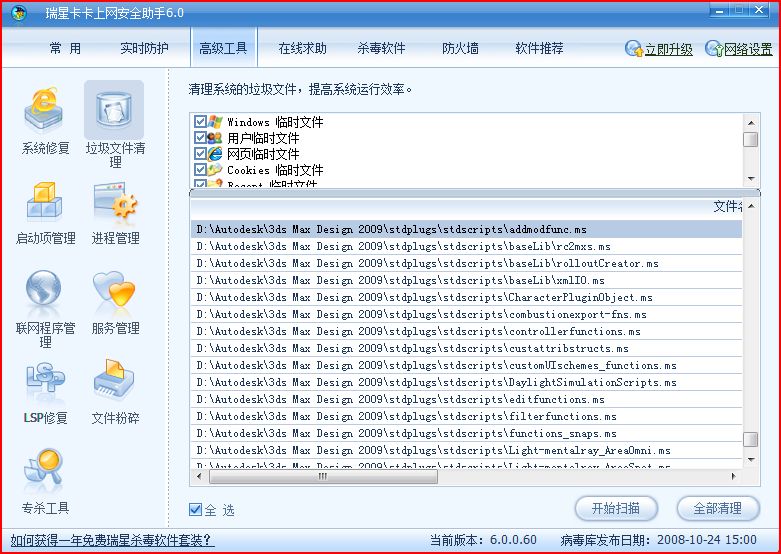This screenshot has height=554, width=781.
Task: Click the Cookies 临时文件 icon
Action: (215, 169)
